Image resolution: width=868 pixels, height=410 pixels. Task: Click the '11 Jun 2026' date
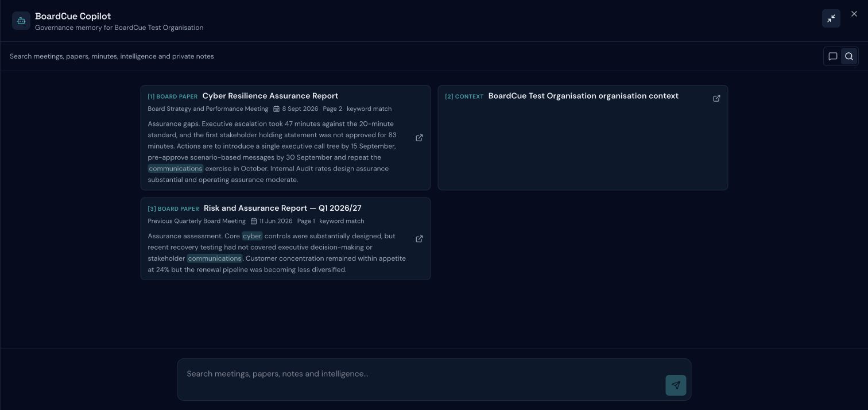click(276, 221)
